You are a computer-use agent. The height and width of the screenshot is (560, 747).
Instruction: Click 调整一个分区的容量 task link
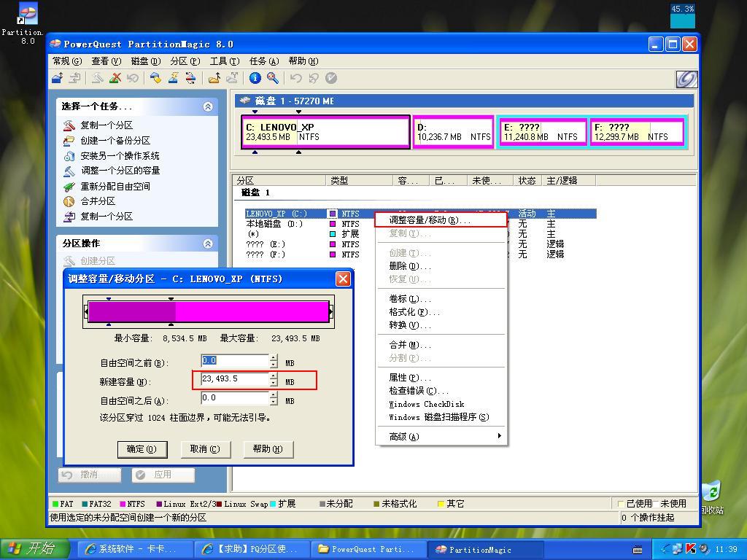120,171
